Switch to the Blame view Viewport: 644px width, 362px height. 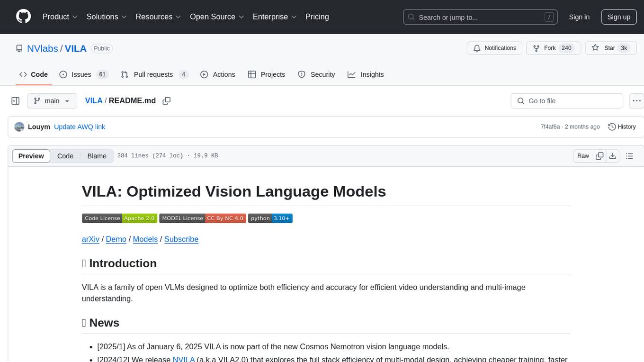click(97, 156)
